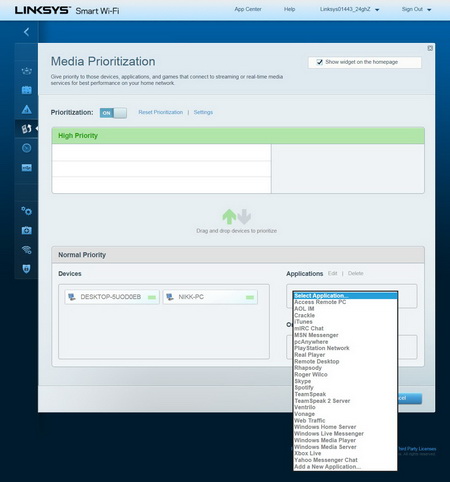Select 'Yahoo Messenger Chat' from the list

(x=345, y=460)
